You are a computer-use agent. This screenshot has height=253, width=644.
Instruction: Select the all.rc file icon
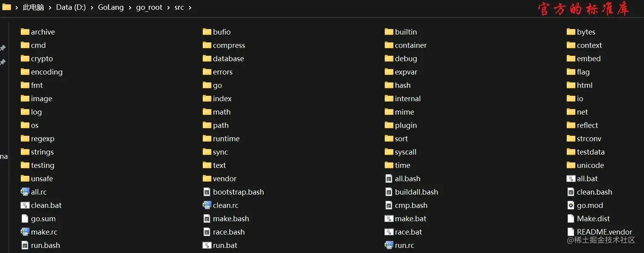[x=25, y=192]
